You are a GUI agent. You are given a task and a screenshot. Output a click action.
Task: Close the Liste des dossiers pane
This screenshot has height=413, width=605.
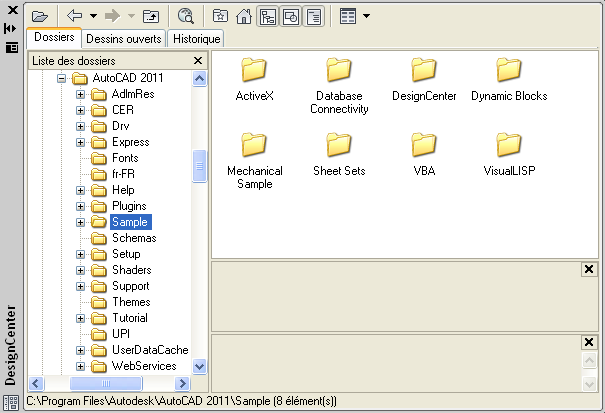pyautogui.click(x=198, y=61)
